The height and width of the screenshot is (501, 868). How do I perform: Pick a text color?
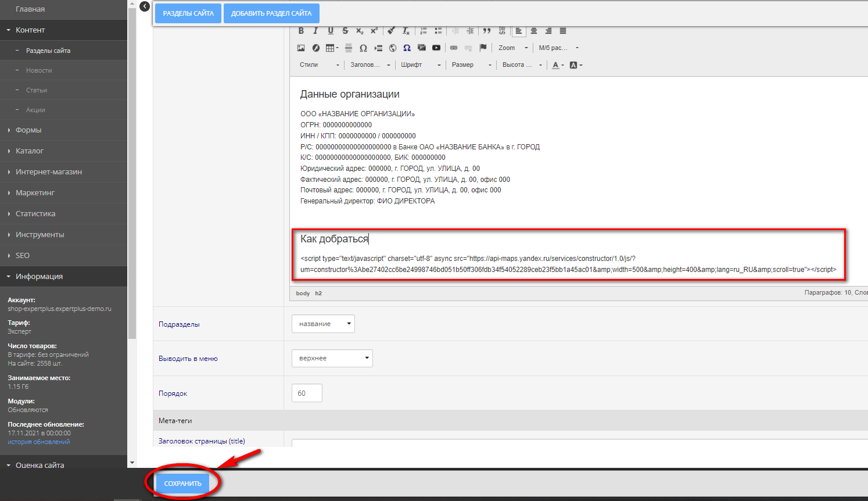pos(558,65)
